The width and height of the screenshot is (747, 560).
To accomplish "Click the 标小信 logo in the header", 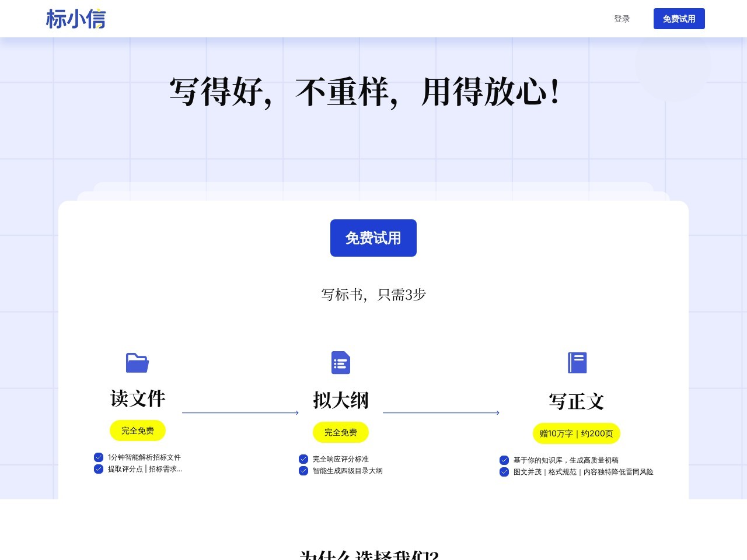I will [76, 19].
